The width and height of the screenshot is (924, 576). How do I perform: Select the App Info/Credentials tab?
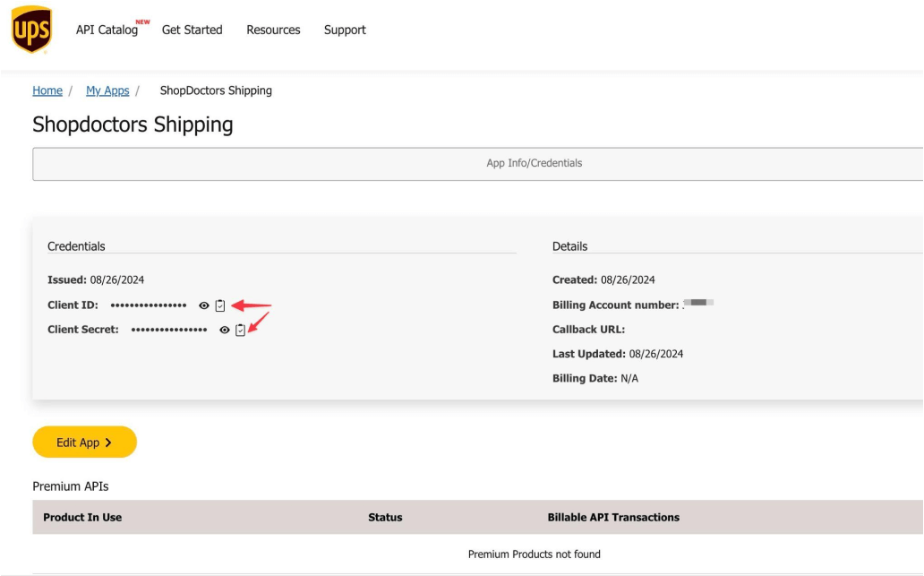pos(478,164)
